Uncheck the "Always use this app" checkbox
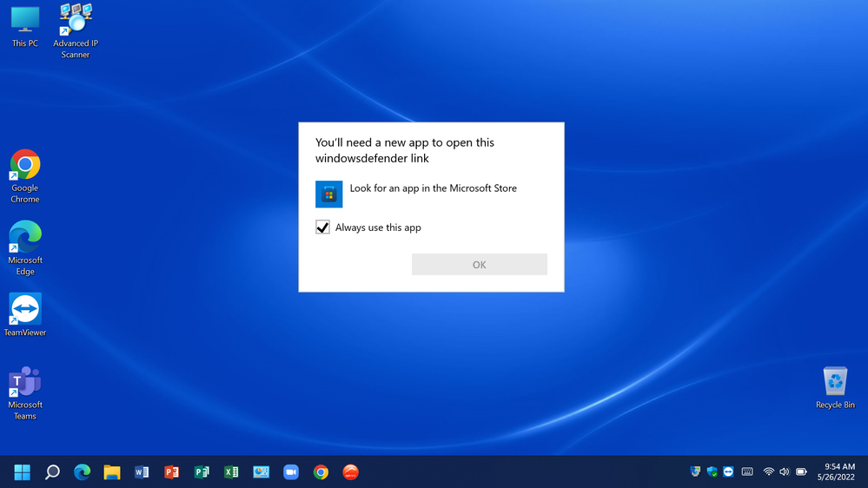The width and height of the screenshot is (868, 488). 322,228
